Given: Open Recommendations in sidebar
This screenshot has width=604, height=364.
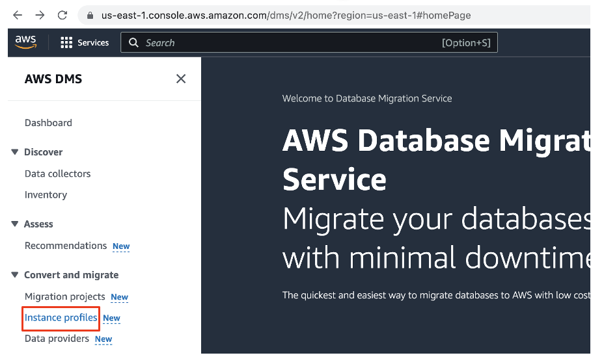Looking at the screenshot, I should (x=65, y=246).
